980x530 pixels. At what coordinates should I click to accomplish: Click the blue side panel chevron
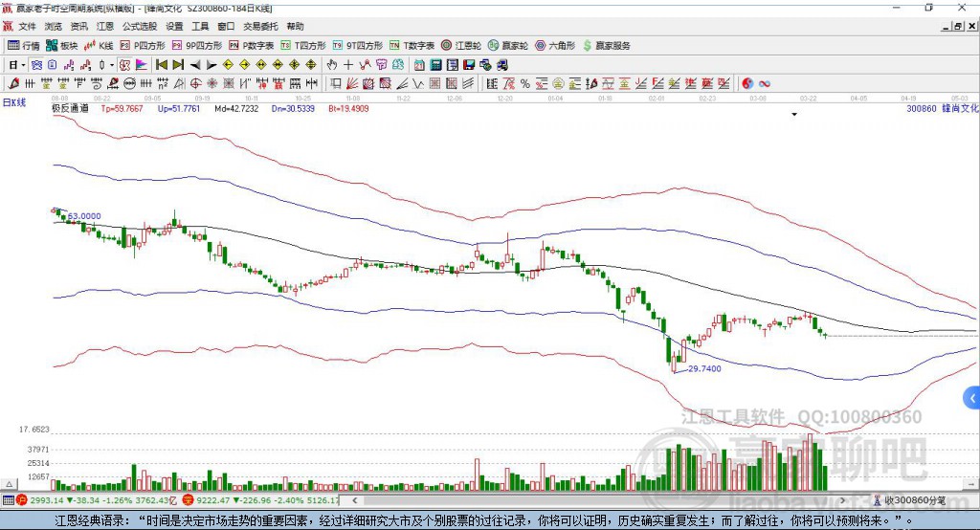(x=972, y=398)
